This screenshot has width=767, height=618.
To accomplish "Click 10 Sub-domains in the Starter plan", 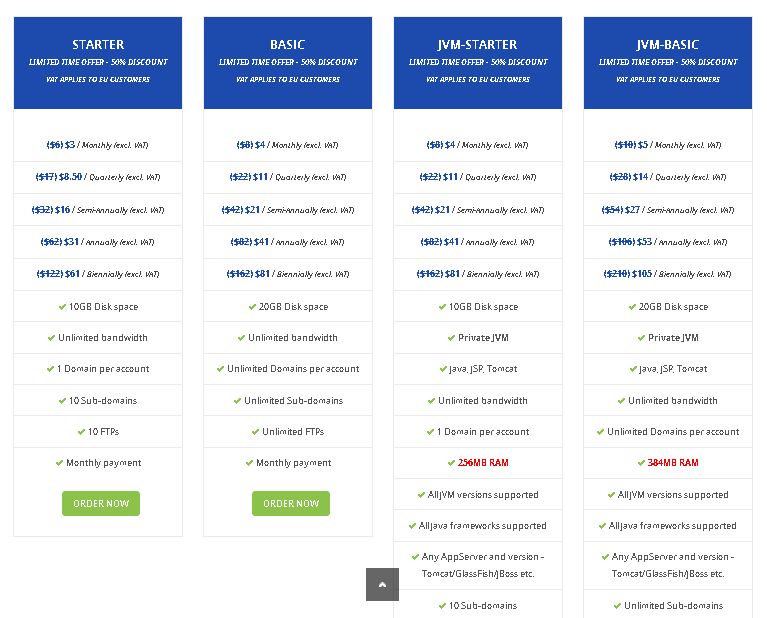I will tap(103, 401).
